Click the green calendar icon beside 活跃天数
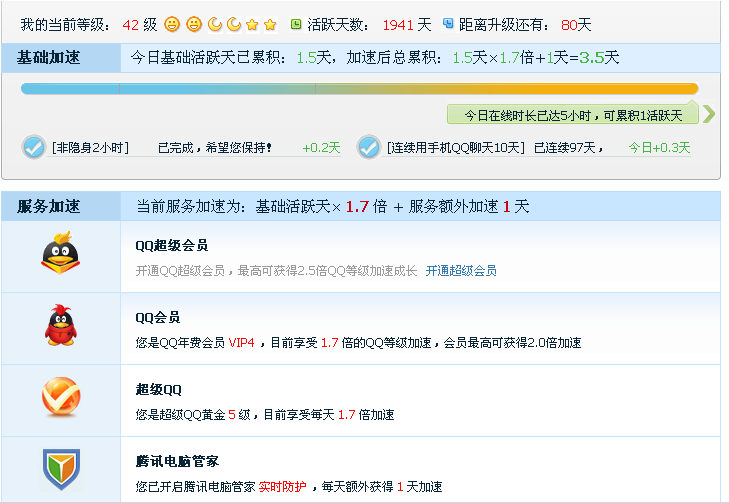Viewport: 729px width, 503px height. click(296, 24)
